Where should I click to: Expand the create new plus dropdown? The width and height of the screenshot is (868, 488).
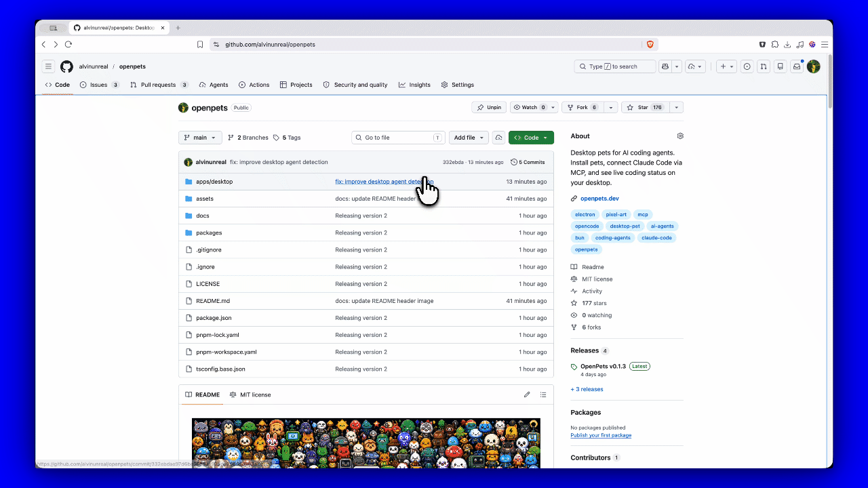click(727, 66)
